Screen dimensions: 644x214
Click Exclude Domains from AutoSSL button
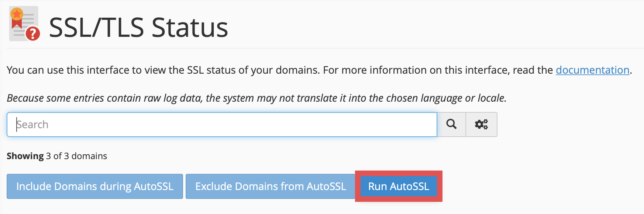pos(271,186)
